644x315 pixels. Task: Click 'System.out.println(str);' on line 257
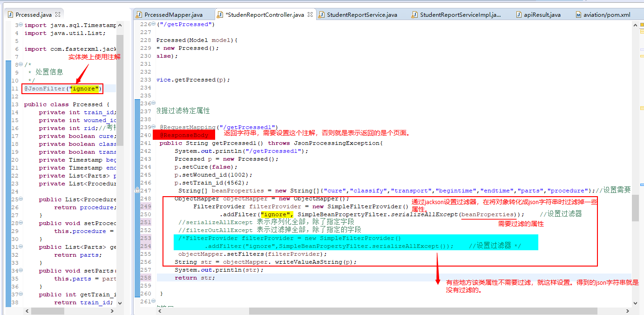pos(219,270)
